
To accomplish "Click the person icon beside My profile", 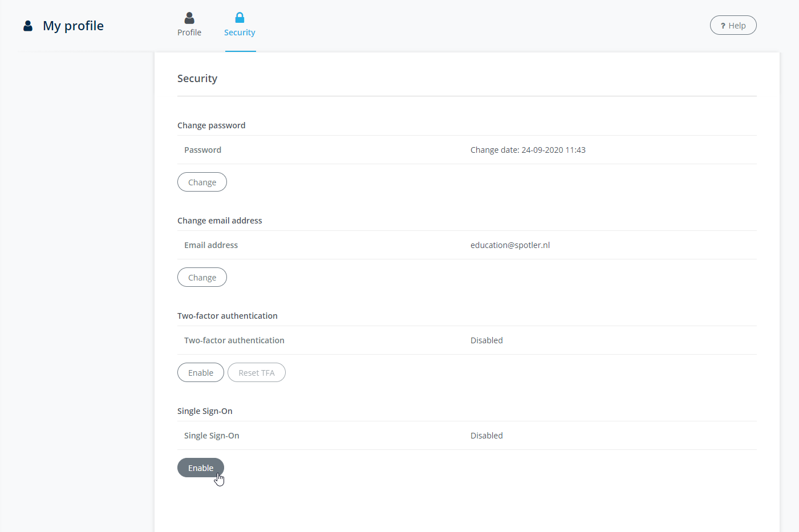I will point(27,26).
